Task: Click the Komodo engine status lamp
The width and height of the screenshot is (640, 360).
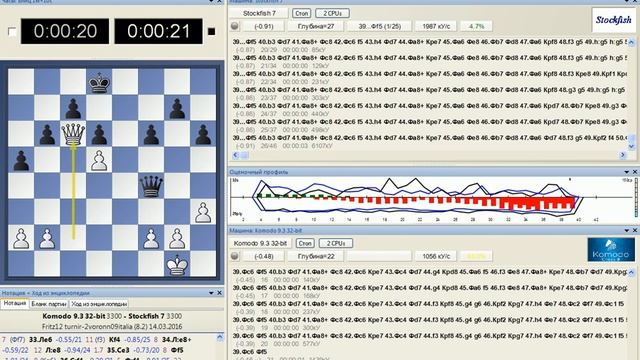Action: click(x=235, y=256)
